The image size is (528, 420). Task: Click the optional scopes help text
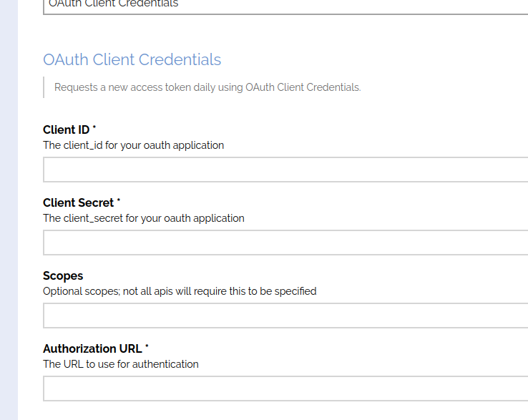[x=180, y=291]
